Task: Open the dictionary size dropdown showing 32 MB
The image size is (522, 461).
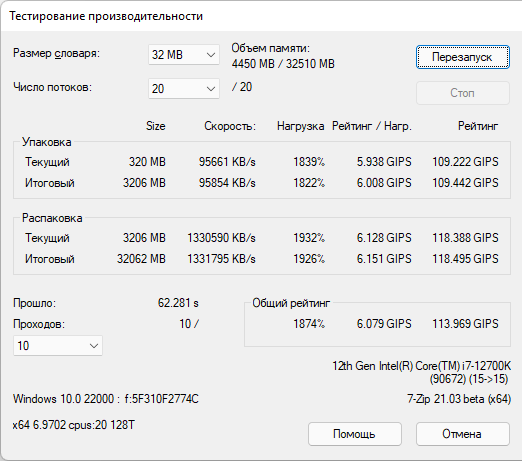Action: [x=184, y=55]
